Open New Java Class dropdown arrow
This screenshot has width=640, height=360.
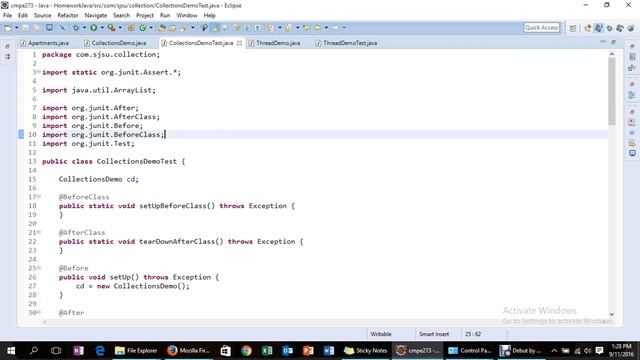tap(151, 28)
